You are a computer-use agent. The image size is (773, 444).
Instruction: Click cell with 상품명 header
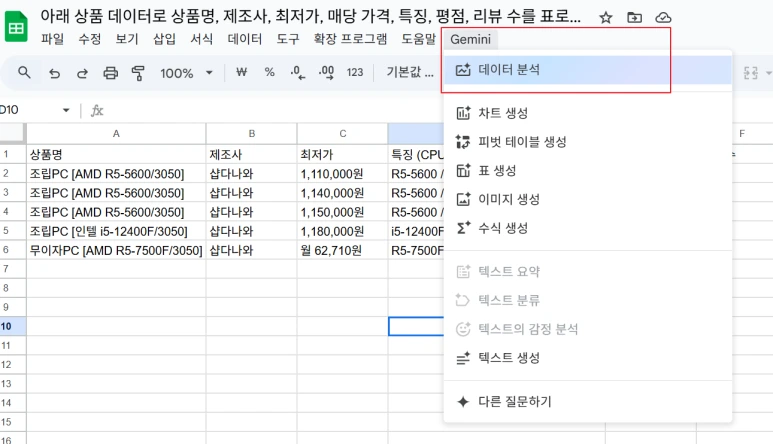(116, 154)
